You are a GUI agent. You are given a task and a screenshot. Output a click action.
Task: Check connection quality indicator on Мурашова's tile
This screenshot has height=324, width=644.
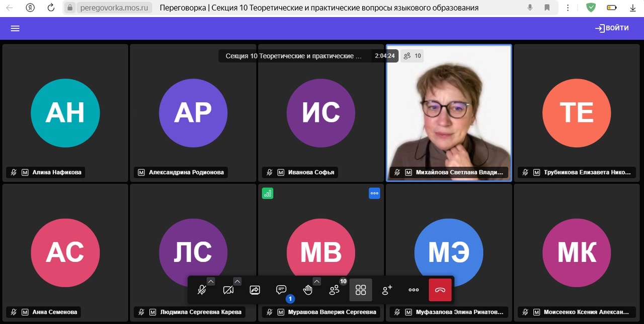pos(268,193)
